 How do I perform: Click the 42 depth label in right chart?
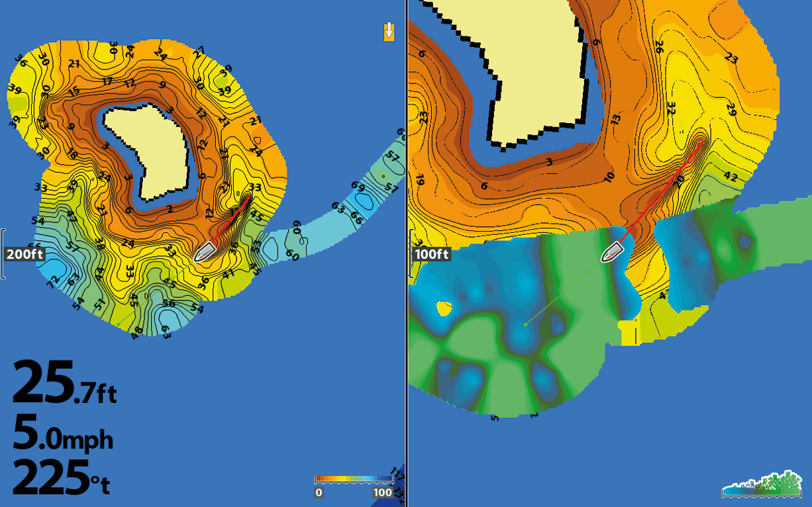pos(730,176)
